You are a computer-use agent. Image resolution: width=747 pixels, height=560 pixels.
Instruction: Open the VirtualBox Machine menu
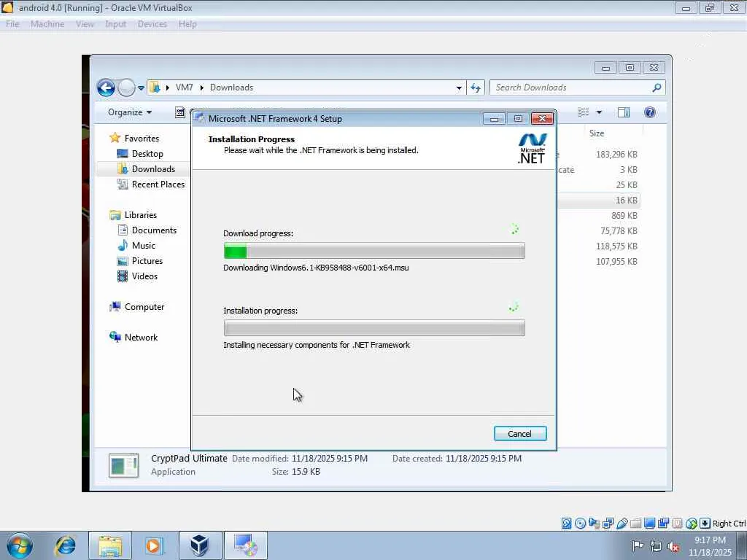pyautogui.click(x=47, y=24)
